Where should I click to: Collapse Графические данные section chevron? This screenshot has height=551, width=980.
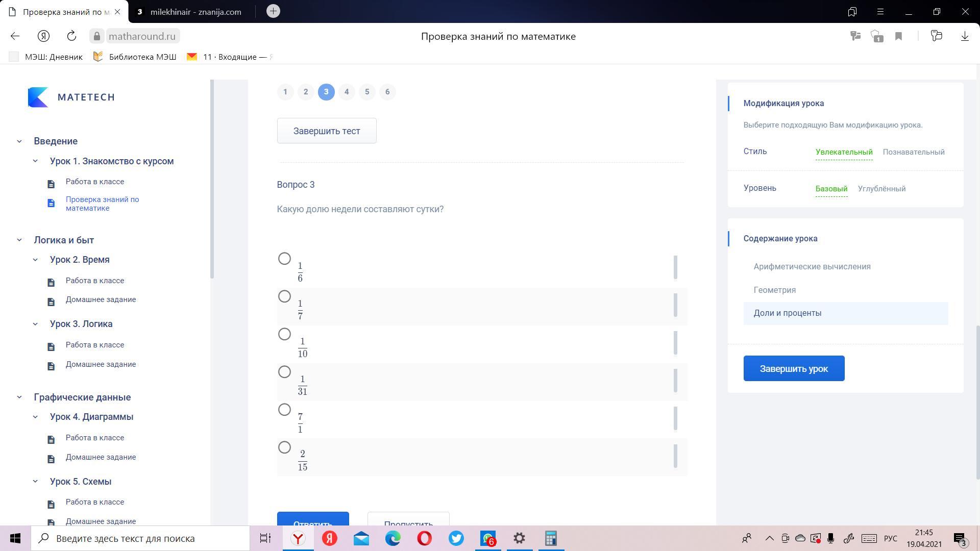(19, 397)
